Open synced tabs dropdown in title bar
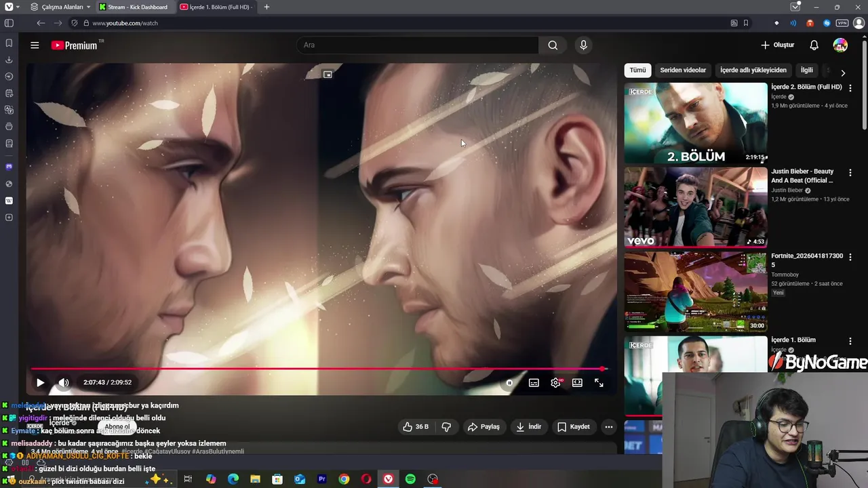Image resolution: width=868 pixels, height=488 pixels. point(795,7)
